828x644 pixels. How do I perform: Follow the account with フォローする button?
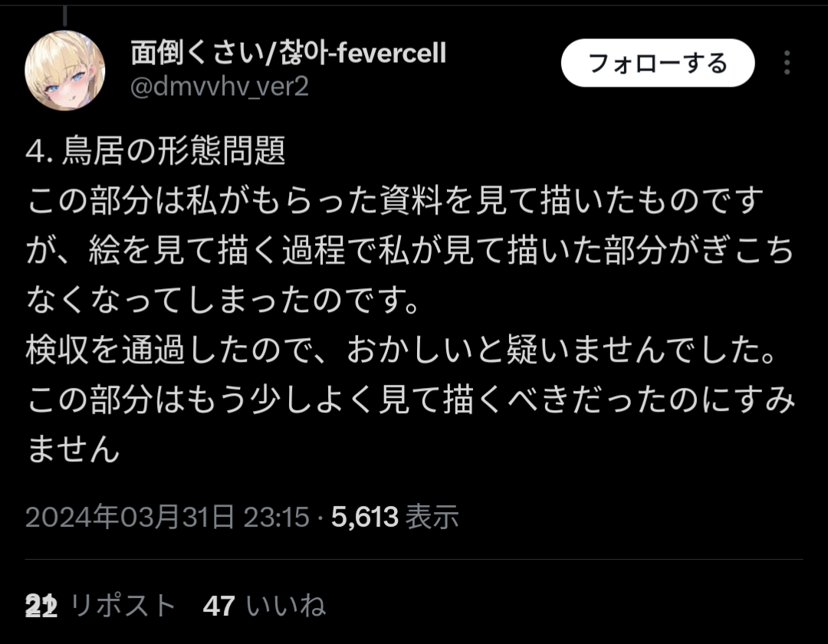[x=658, y=63]
